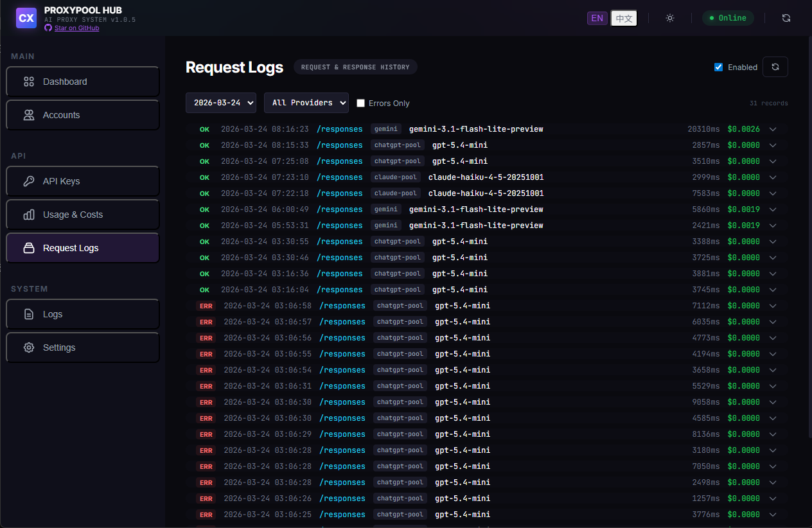Switch language to EN
The width and height of the screenshot is (812, 528).
(x=597, y=18)
